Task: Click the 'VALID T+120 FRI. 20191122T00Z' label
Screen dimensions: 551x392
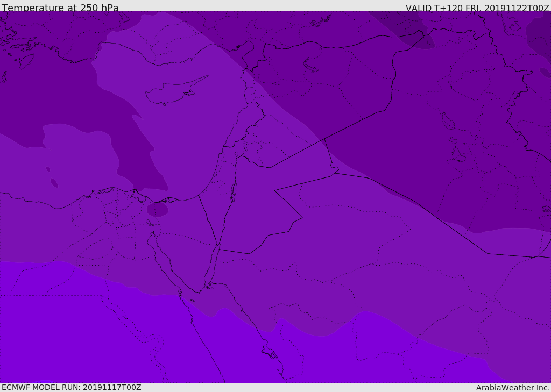Action: pyautogui.click(x=477, y=8)
